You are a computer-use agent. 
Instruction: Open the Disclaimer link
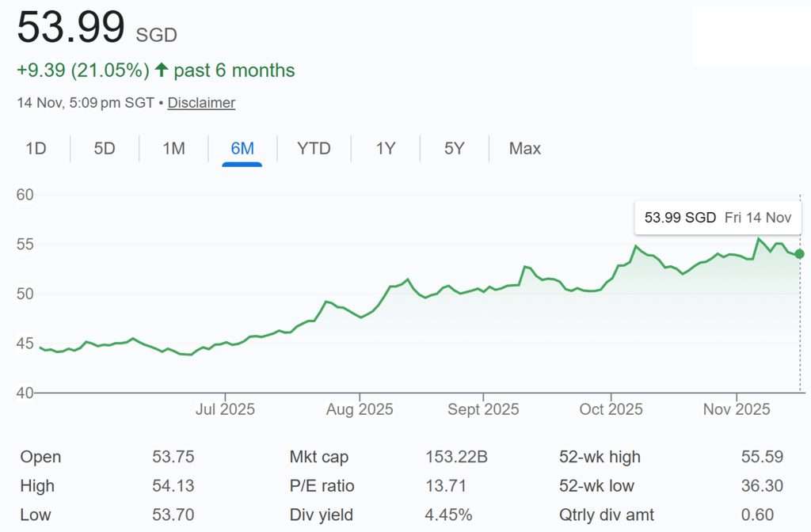point(200,103)
